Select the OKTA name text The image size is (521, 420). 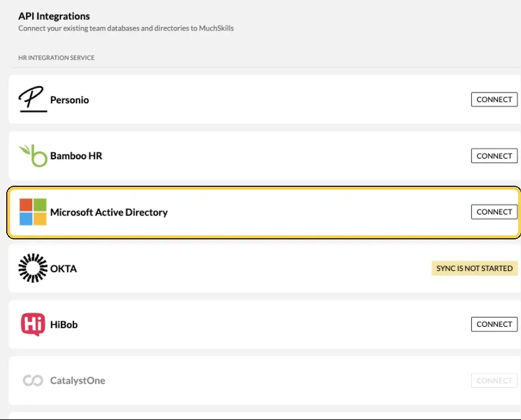pyautogui.click(x=63, y=268)
